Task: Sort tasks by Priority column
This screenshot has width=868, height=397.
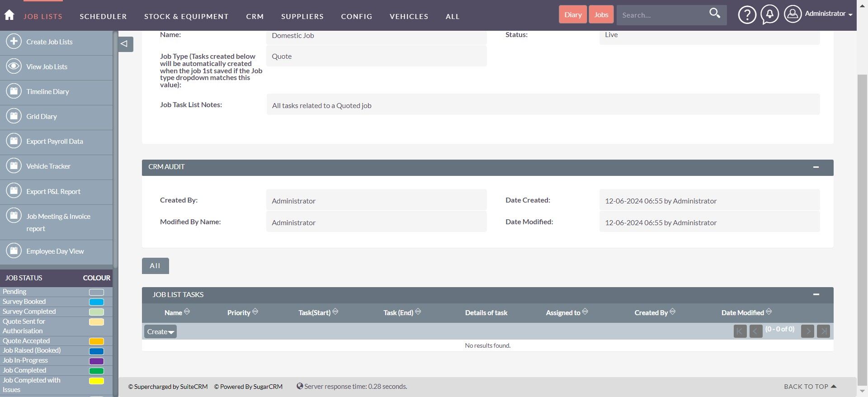Action: pos(243,312)
